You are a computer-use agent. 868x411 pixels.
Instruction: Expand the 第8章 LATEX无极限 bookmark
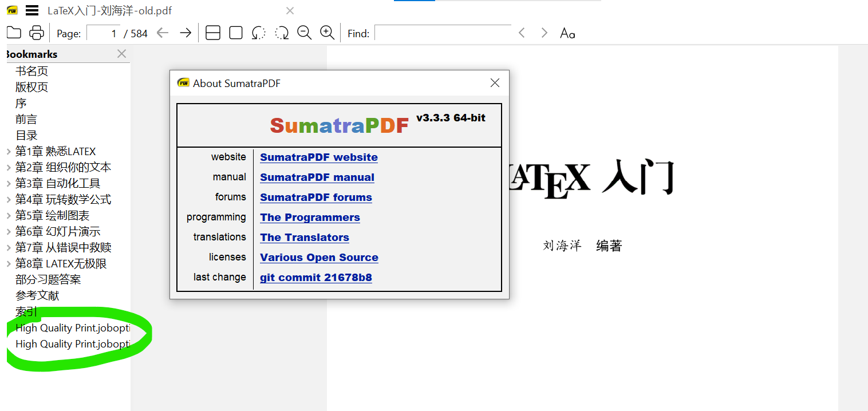9,264
